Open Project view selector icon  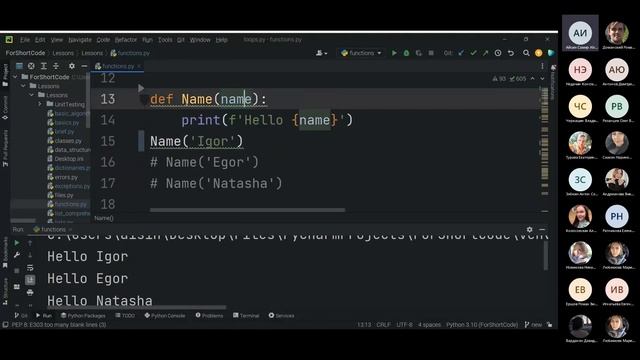coord(19,66)
